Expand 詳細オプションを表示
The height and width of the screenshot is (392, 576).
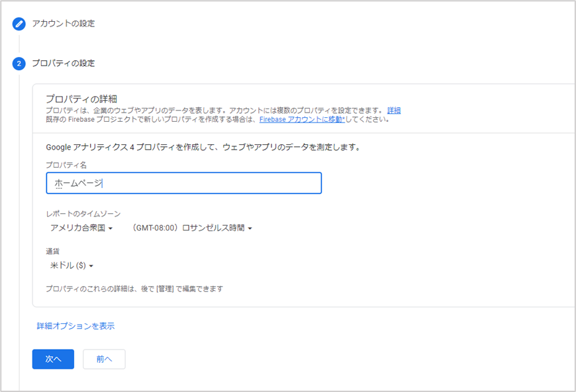pyautogui.click(x=75, y=326)
